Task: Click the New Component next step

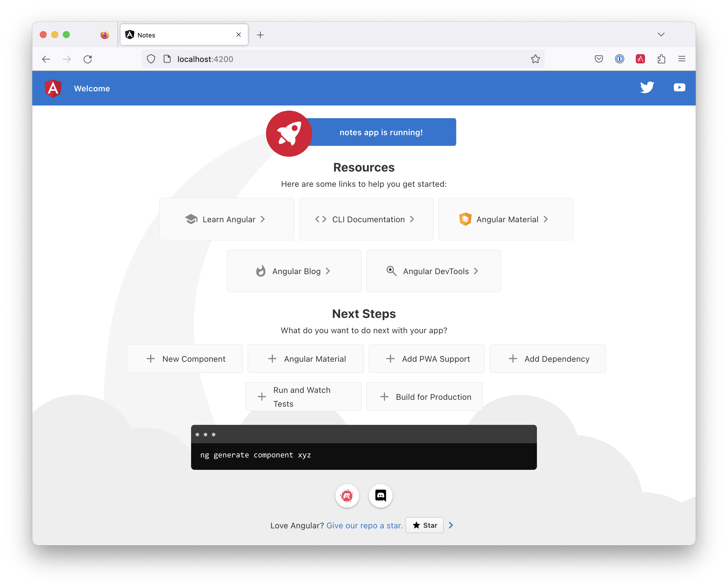Action: pyautogui.click(x=184, y=358)
